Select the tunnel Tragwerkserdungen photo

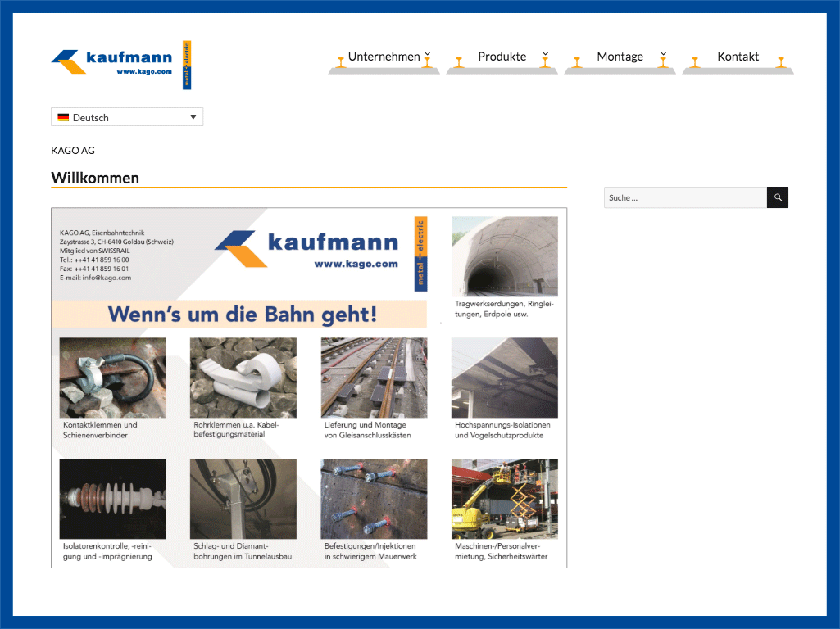[505, 256]
